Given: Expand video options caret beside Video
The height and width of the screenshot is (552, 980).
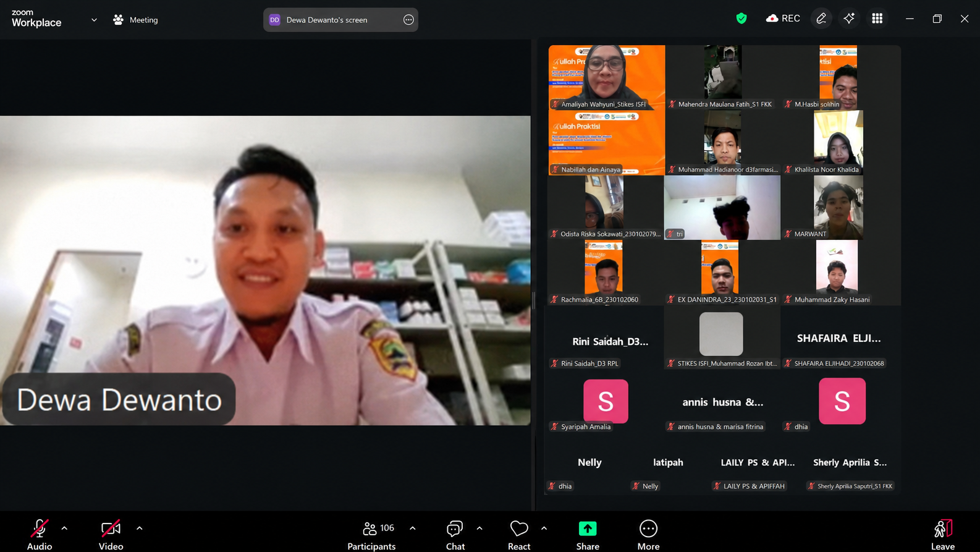Looking at the screenshot, I should [x=140, y=529].
